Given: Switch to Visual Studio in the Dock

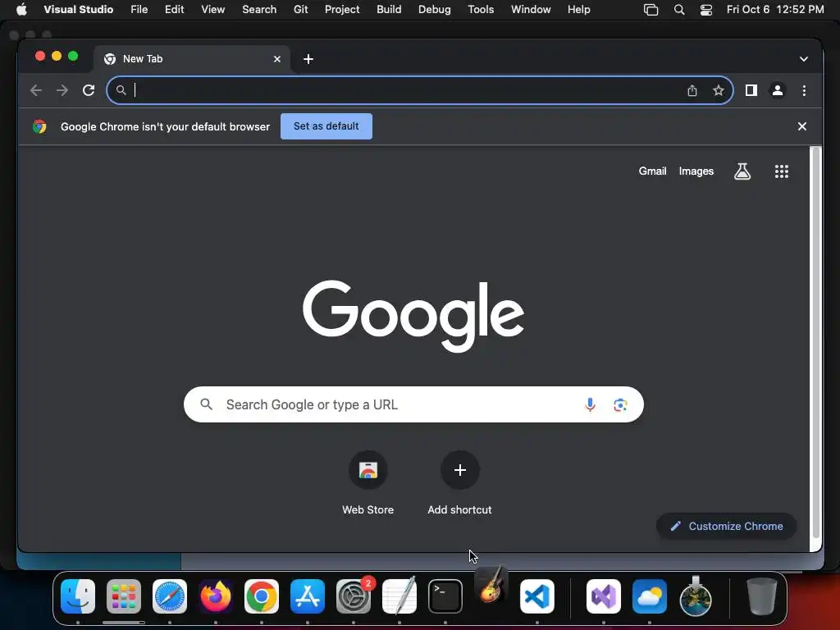Looking at the screenshot, I should (x=604, y=596).
